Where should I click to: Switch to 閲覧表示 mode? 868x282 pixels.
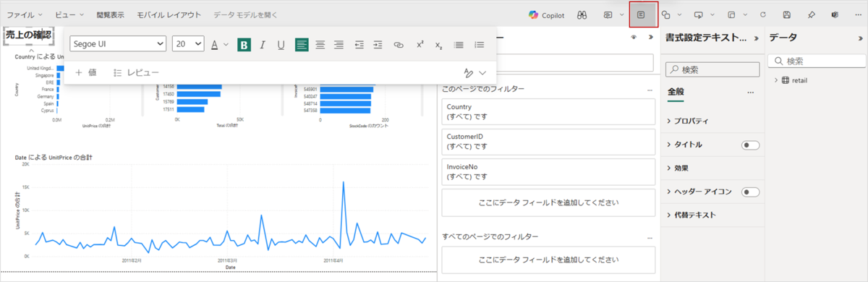point(111,14)
